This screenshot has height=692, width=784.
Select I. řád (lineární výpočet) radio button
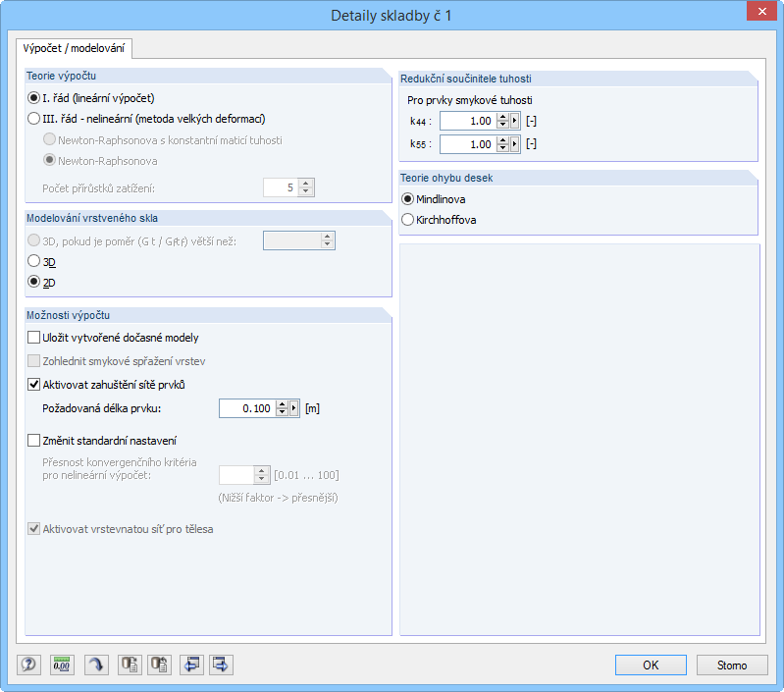(x=33, y=98)
